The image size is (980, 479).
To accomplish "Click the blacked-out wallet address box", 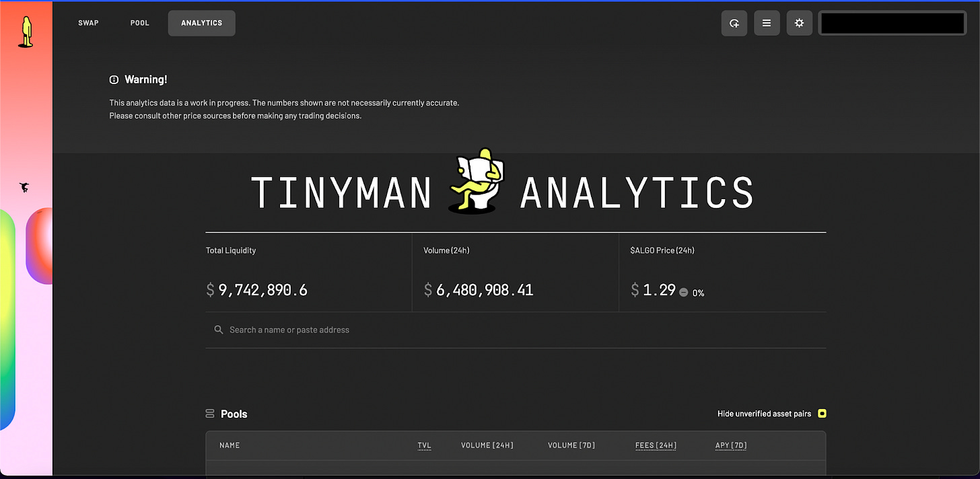I will click(893, 23).
